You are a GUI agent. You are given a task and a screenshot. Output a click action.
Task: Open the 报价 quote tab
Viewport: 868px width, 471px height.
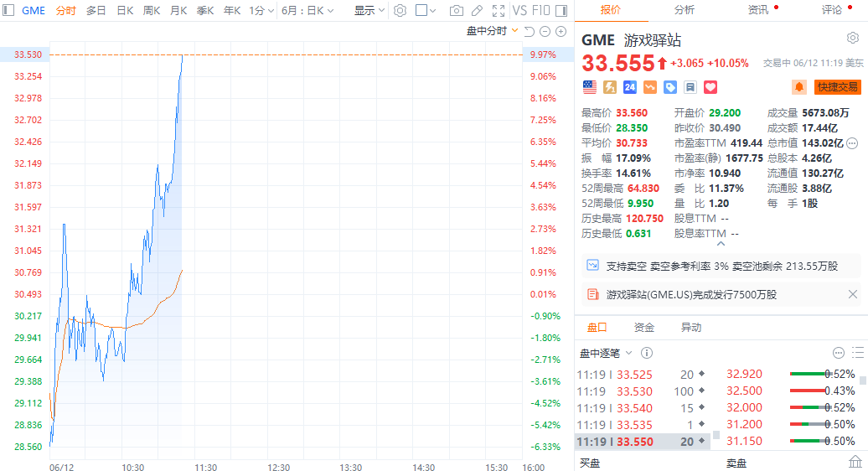click(x=611, y=10)
